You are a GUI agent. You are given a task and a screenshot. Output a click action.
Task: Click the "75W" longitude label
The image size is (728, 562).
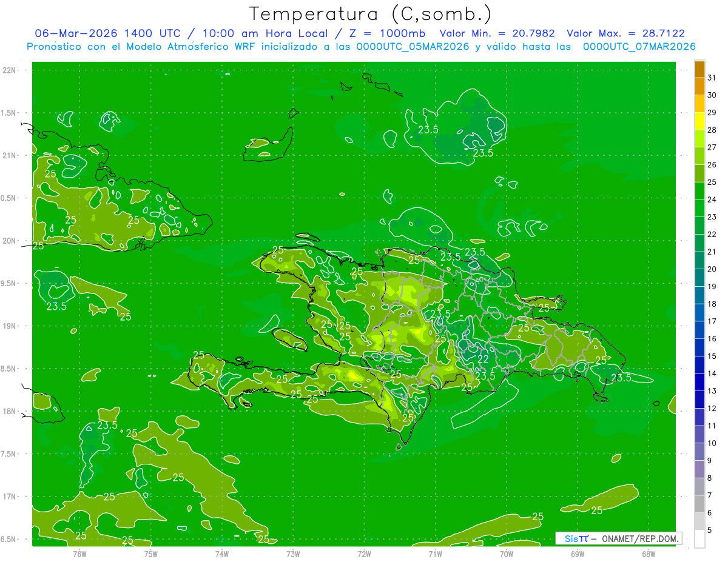pyautogui.click(x=151, y=554)
